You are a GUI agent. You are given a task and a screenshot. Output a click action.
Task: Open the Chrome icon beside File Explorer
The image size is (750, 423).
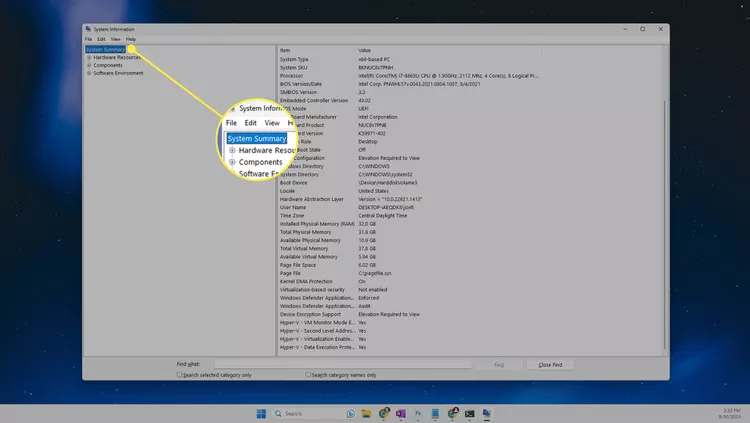point(384,413)
